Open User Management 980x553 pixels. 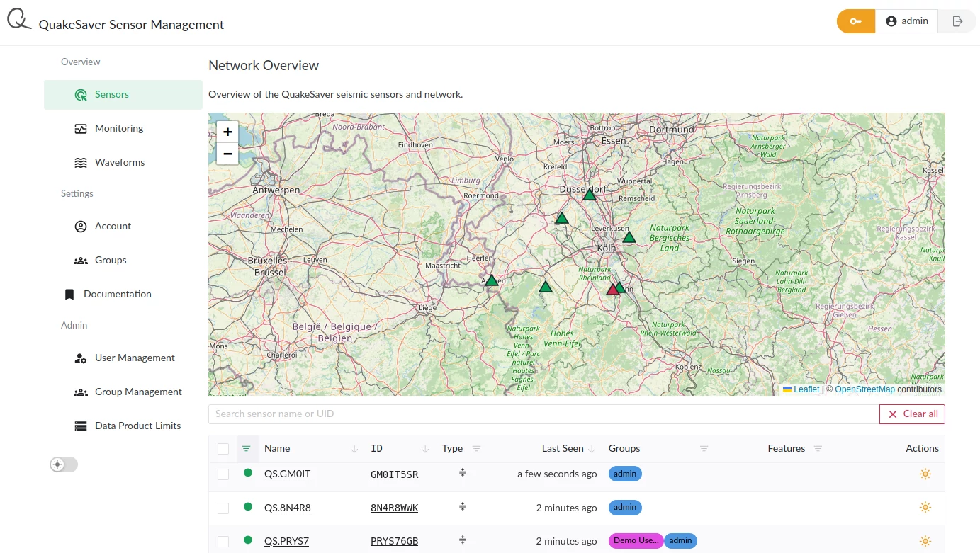pyautogui.click(x=123, y=358)
